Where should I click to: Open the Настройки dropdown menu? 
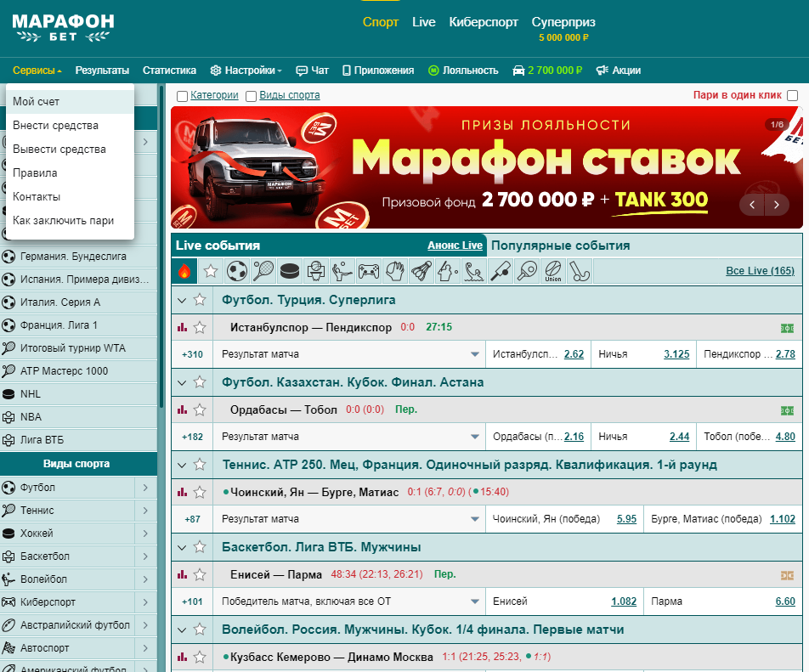246,71
